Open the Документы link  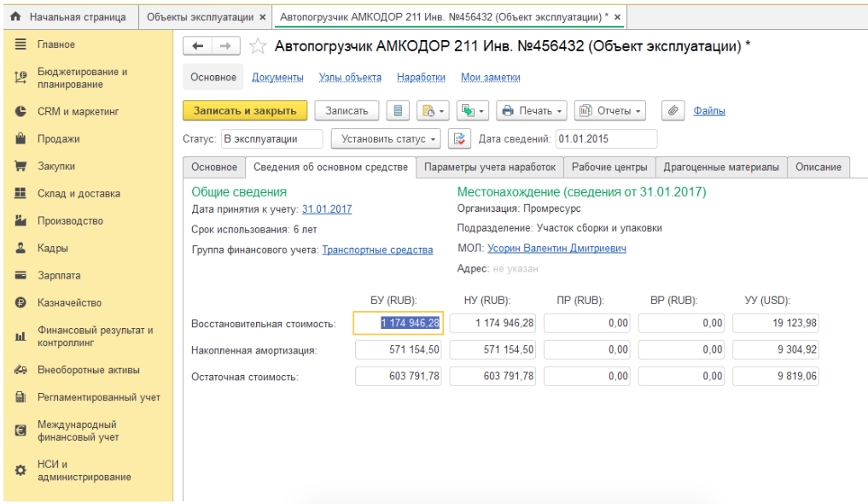click(277, 78)
